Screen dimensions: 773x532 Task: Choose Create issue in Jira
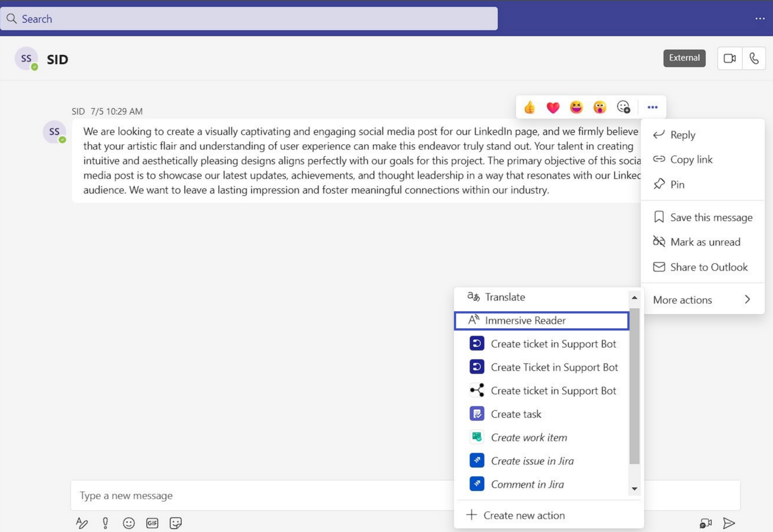532,460
